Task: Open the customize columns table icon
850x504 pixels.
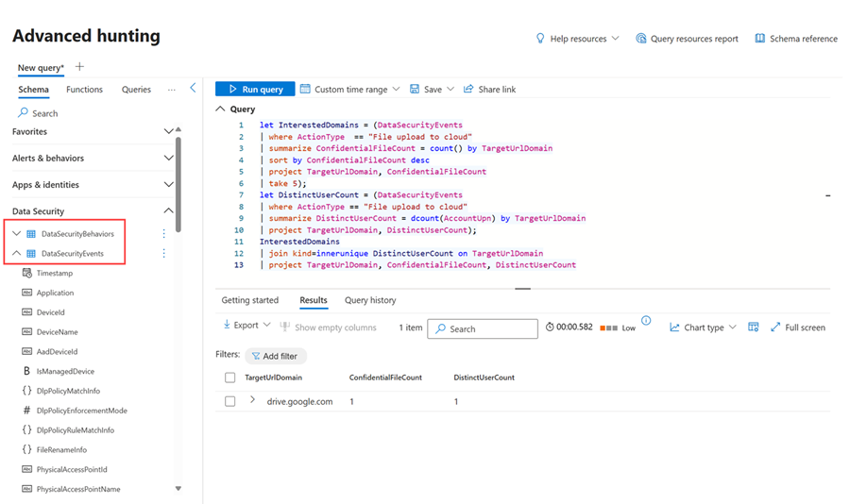Action: pos(753,327)
